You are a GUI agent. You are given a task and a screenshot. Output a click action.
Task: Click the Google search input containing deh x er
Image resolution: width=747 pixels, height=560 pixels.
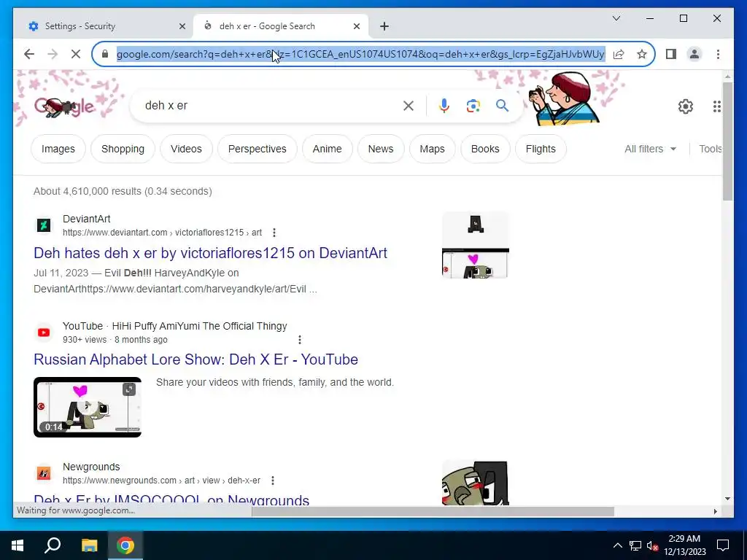click(x=271, y=106)
